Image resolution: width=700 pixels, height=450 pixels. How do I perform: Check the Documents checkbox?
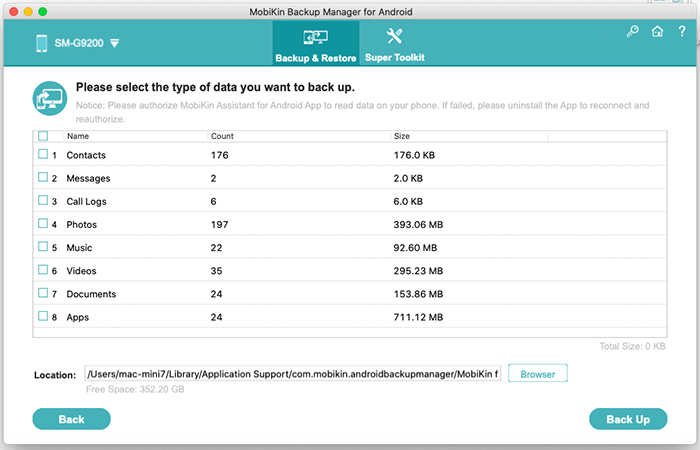pyautogui.click(x=43, y=293)
